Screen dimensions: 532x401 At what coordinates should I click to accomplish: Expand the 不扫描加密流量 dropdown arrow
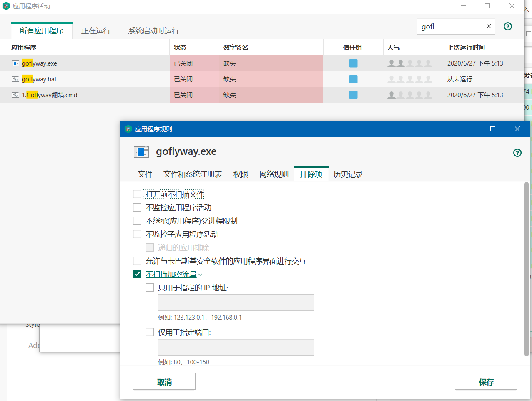click(x=201, y=275)
